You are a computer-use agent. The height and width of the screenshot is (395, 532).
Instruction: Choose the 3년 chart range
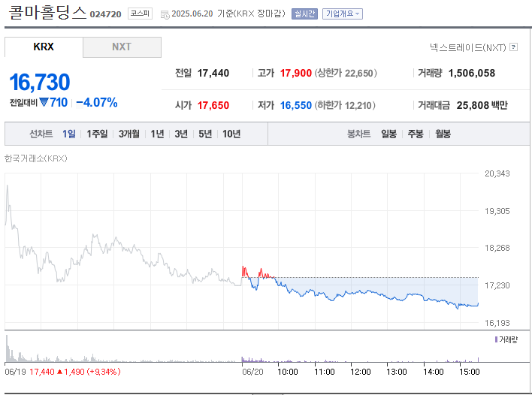click(181, 134)
